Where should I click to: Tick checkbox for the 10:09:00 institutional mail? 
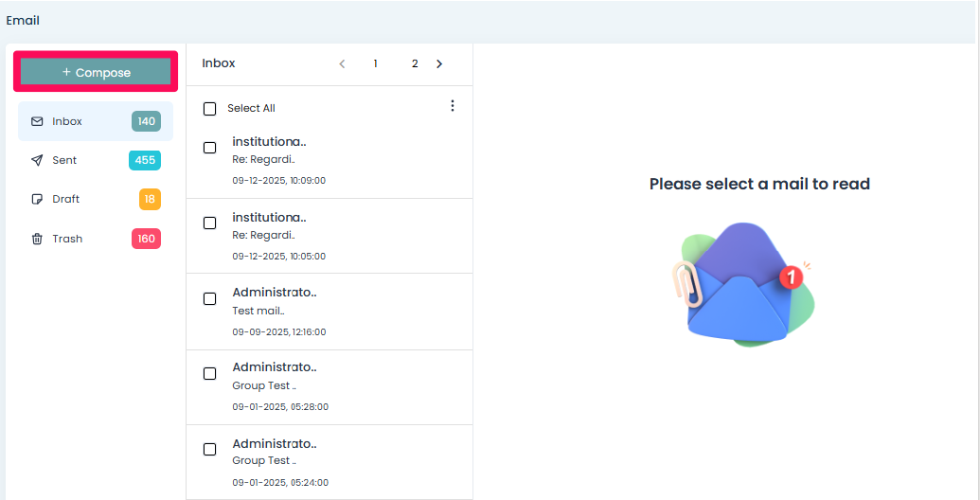210,148
